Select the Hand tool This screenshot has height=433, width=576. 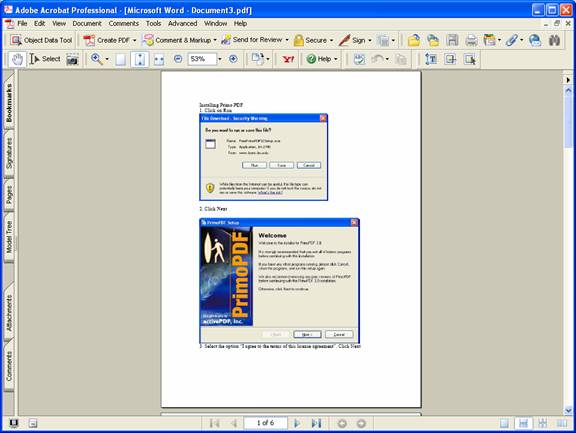pyautogui.click(x=17, y=59)
